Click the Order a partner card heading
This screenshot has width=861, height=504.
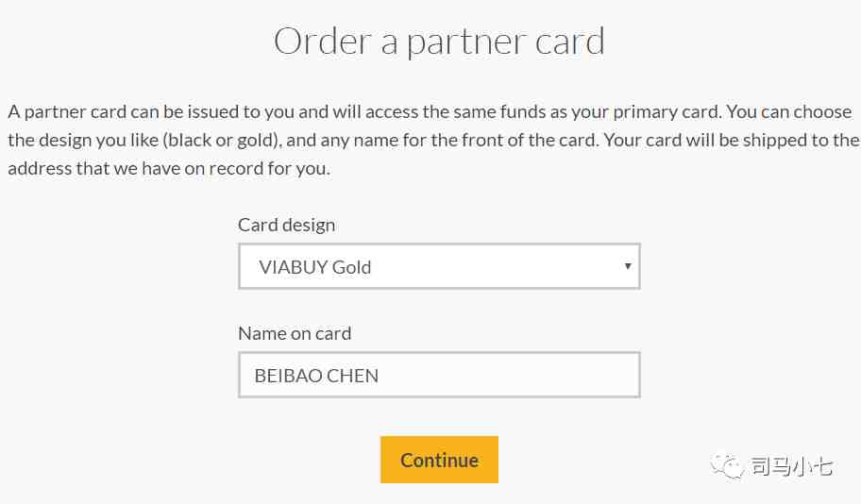click(x=439, y=42)
